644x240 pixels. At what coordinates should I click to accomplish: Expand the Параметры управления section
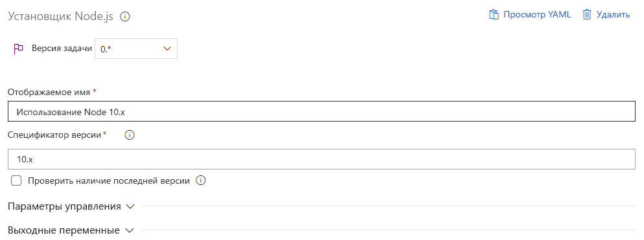[x=71, y=206]
